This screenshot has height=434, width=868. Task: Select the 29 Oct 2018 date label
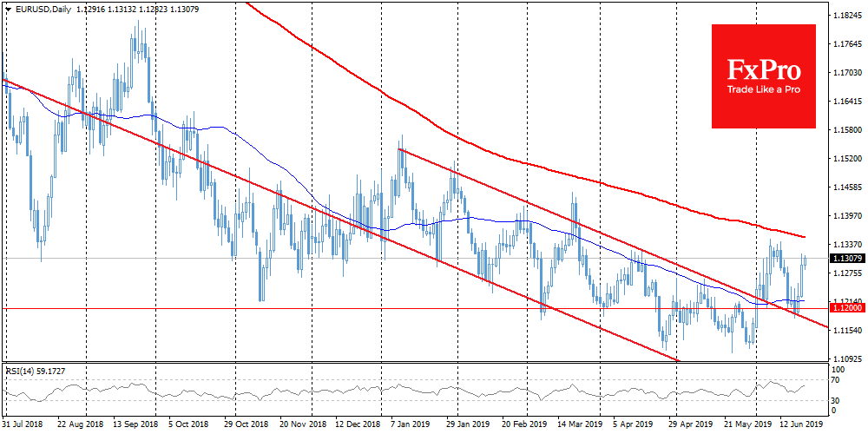pos(247,425)
